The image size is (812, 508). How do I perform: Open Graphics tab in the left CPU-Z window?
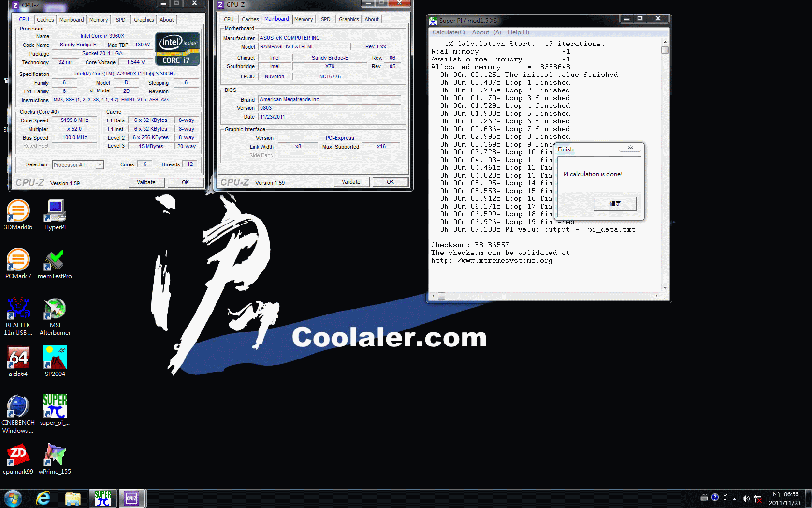click(144, 20)
